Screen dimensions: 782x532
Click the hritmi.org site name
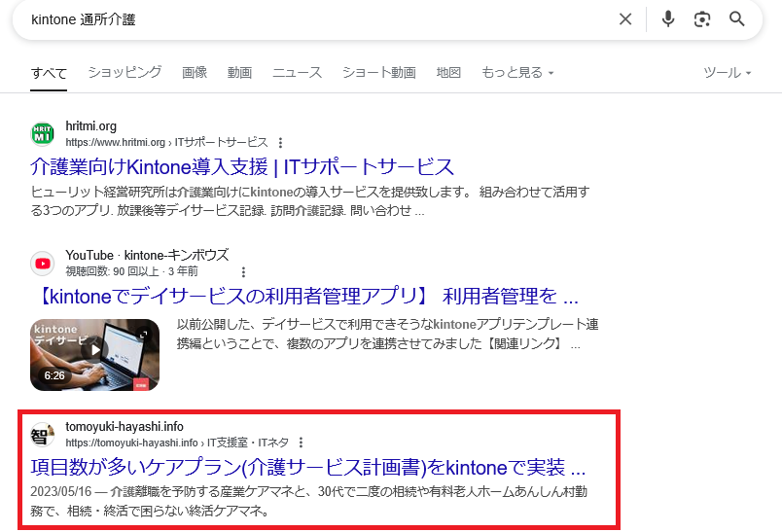pos(90,126)
